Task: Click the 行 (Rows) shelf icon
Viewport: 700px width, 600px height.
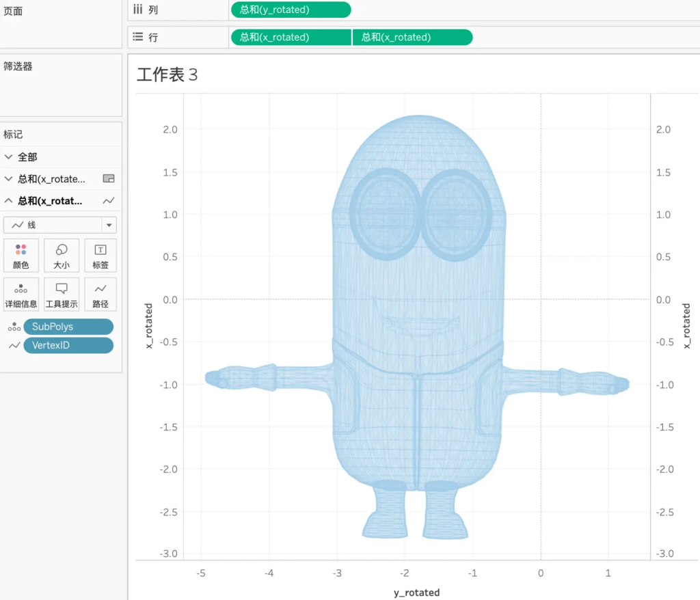Action: 138,37
